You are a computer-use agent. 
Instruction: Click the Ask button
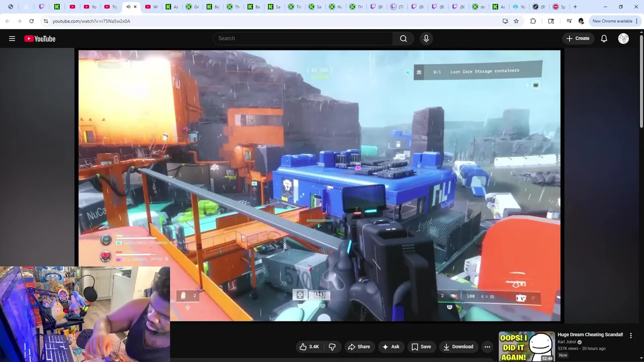[x=390, y=346]
